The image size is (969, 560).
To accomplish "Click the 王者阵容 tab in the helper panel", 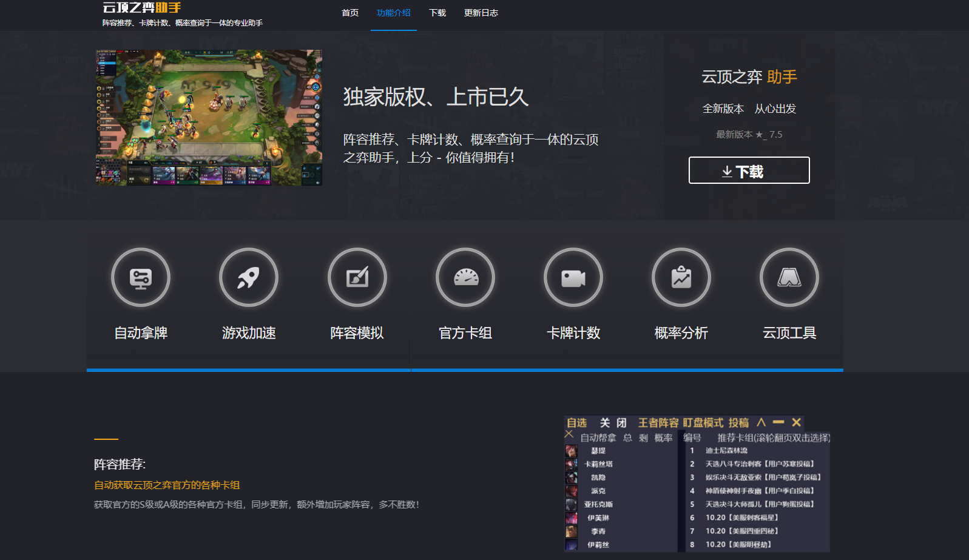I will coord(658,423).
